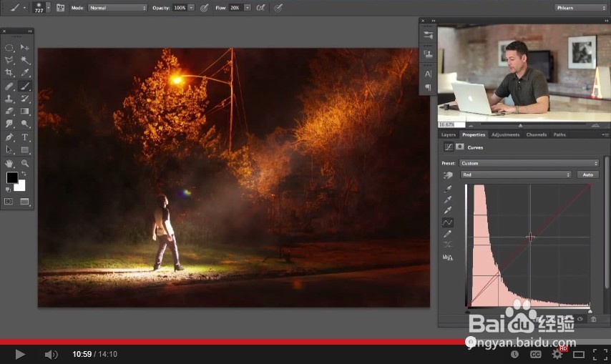Click the Auto button in Curves

pyautogui.click(x=587, y=174)
